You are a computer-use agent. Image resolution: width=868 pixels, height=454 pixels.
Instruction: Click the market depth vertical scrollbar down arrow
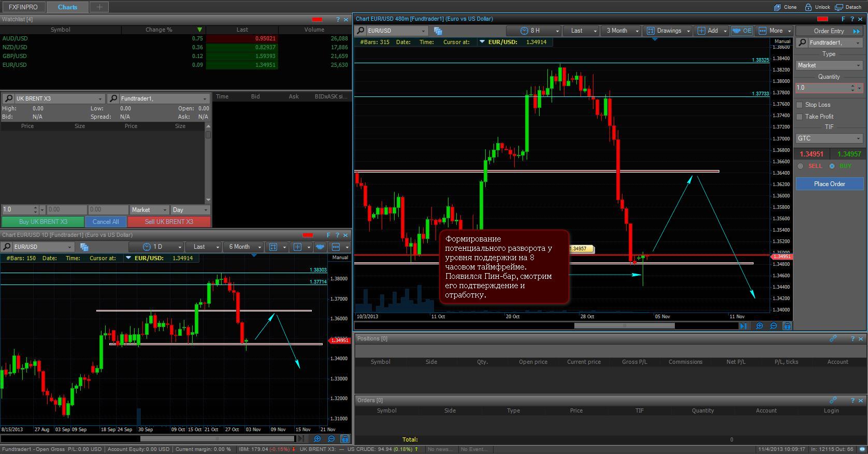[x=208, y=200]
